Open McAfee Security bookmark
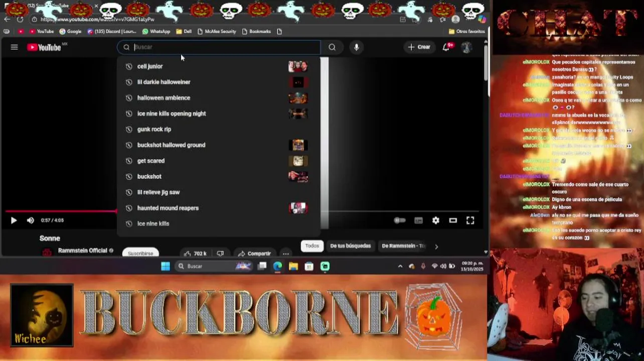The image size is (644, 361). point(217,31)
